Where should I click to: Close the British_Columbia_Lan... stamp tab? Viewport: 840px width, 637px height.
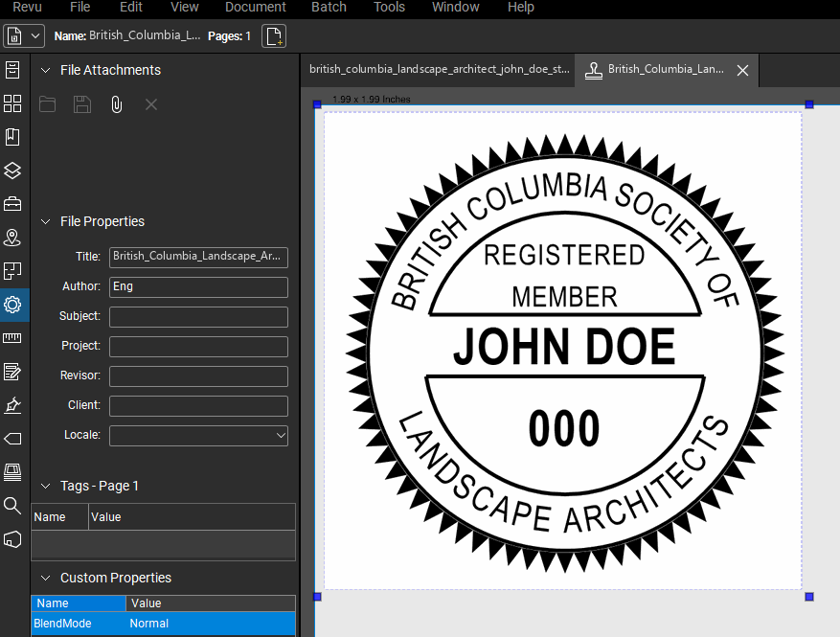pos(742,70)
